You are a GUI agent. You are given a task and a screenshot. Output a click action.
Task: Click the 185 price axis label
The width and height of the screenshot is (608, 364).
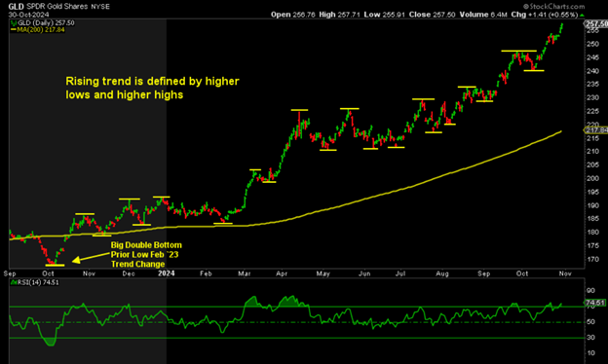592,219
